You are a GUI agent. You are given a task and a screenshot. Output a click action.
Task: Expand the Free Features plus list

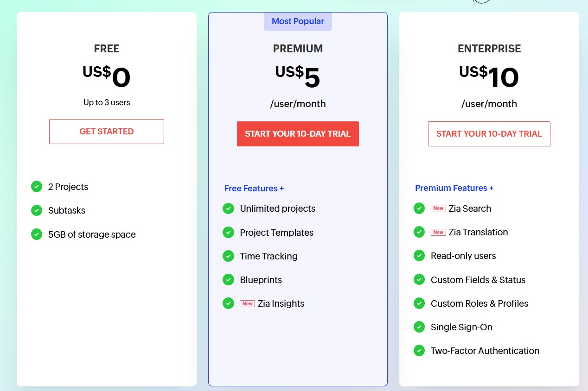pyautogui.click(x=254, y=188)
